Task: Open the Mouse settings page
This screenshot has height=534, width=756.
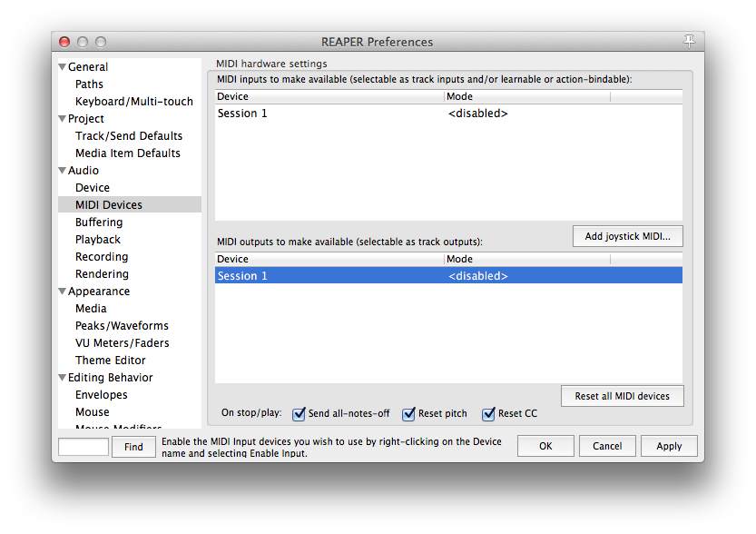Action: pos(93,412)
